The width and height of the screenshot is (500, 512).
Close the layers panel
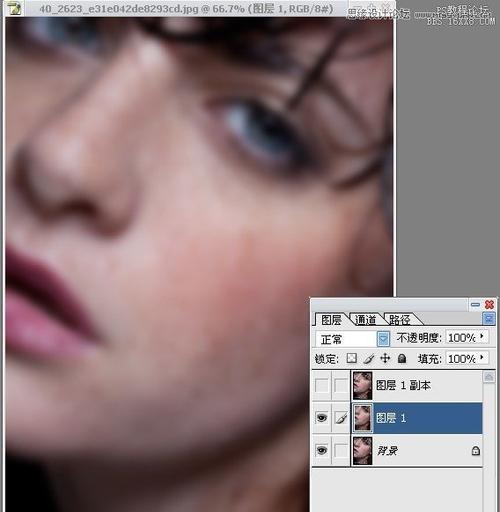pyautogui.click(x=489, y=304)
